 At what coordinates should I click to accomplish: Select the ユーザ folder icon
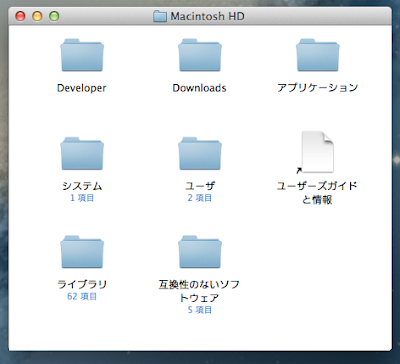pyautogui.click(x=200, y=154)
